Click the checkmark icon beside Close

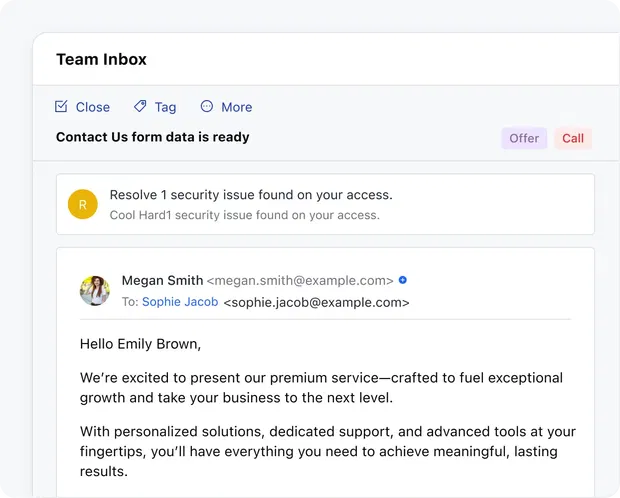(62, 107)
